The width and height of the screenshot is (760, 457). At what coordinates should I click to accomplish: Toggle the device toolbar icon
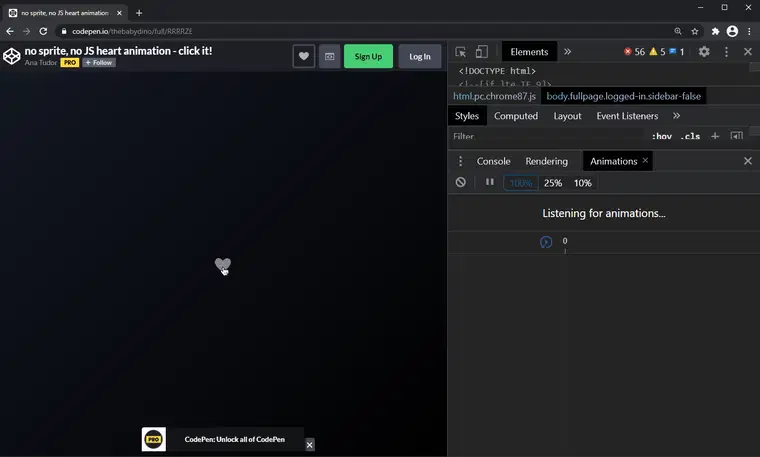point(481,52)
